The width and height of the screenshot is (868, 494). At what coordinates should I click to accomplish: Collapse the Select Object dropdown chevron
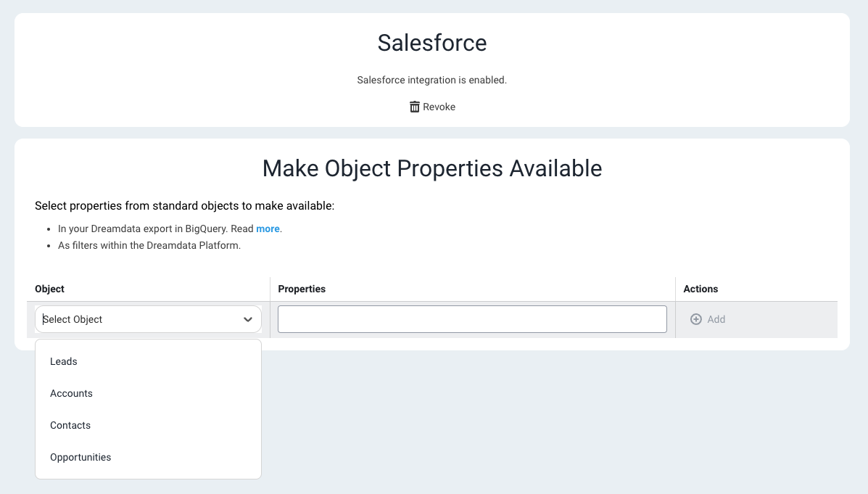click(248, 320)
